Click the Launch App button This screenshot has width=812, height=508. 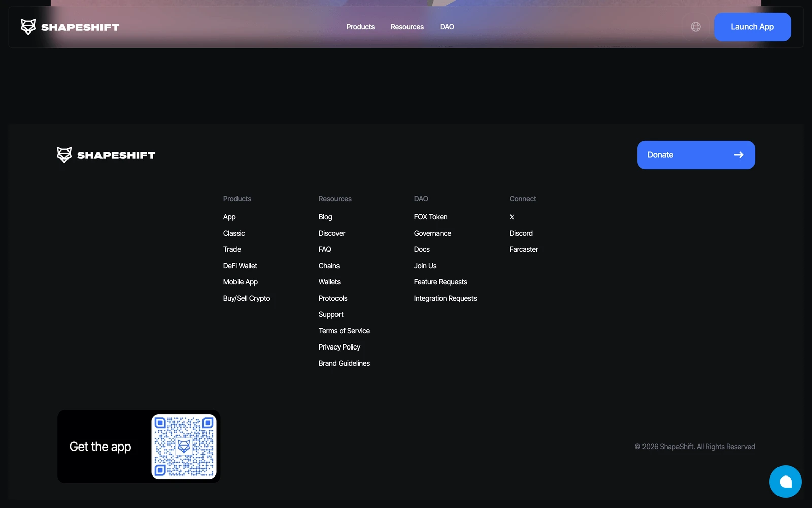(752, 27)
